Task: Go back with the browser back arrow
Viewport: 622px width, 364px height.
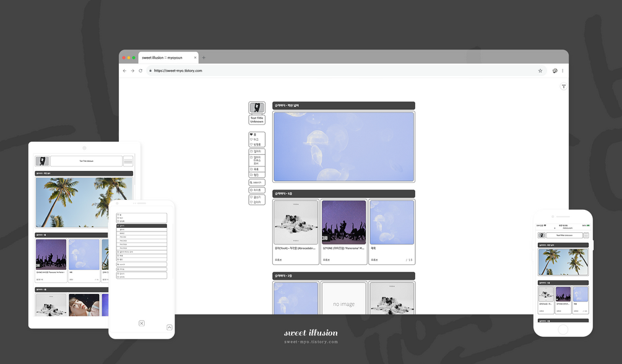Action: pyautogui.click(x=124, y=71)
